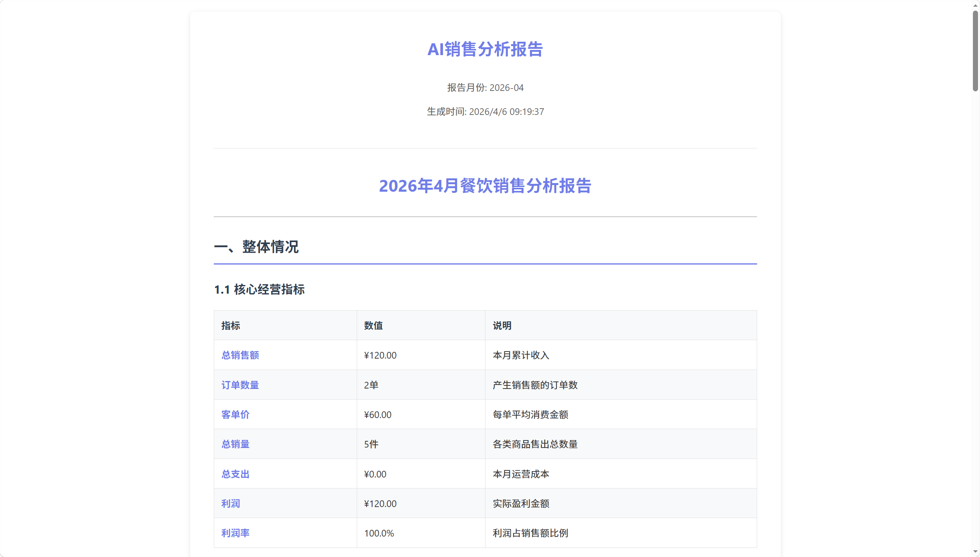The height and width of the screenshot is (557, 980).
Task: Open the 总销量 metric link
Action: tap(235, 444)
